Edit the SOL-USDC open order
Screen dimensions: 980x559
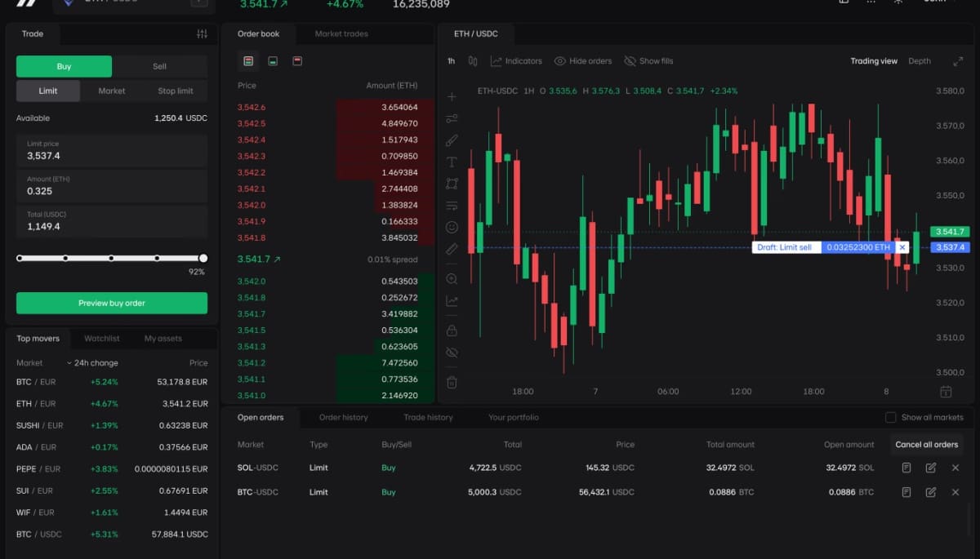click(931, 468)
